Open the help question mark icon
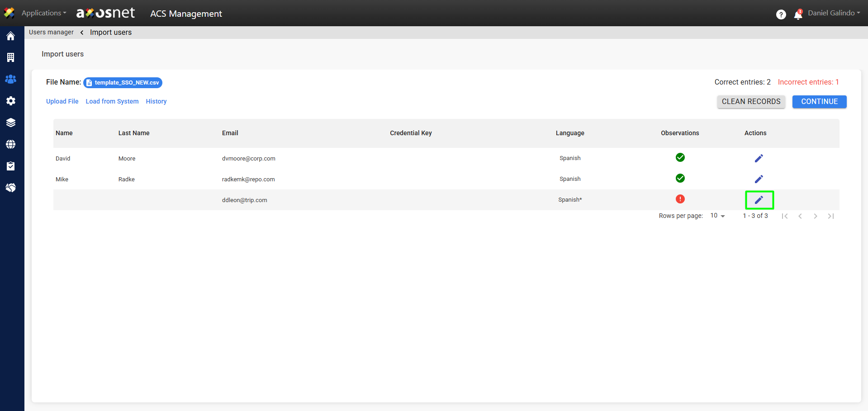Image resolution: width=868 pixels, height=411 pixels. [781, 14]
